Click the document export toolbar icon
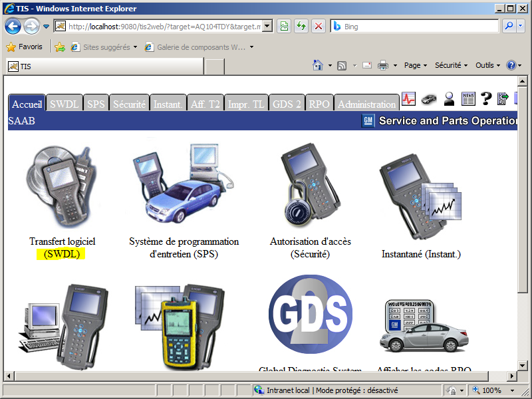 click(x=503, y=98)
